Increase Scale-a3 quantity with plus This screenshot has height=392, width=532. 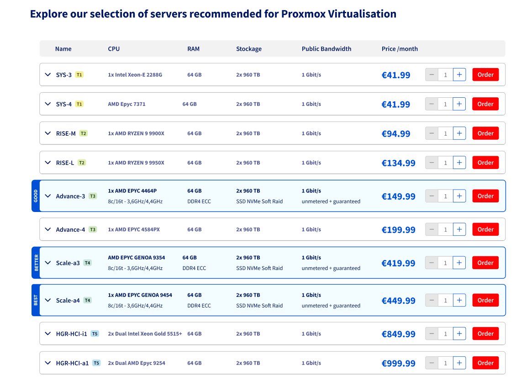pyautogui.click(x=459, y=263)
